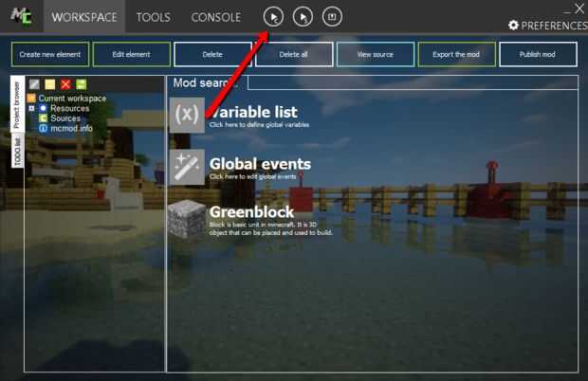Open the Tools tab
The width and height of the screenshot is (588, 381).
coord(154,17)
